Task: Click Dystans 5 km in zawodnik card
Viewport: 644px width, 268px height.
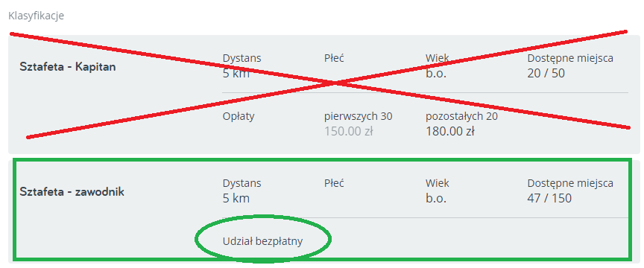Action: click(241, 191)
